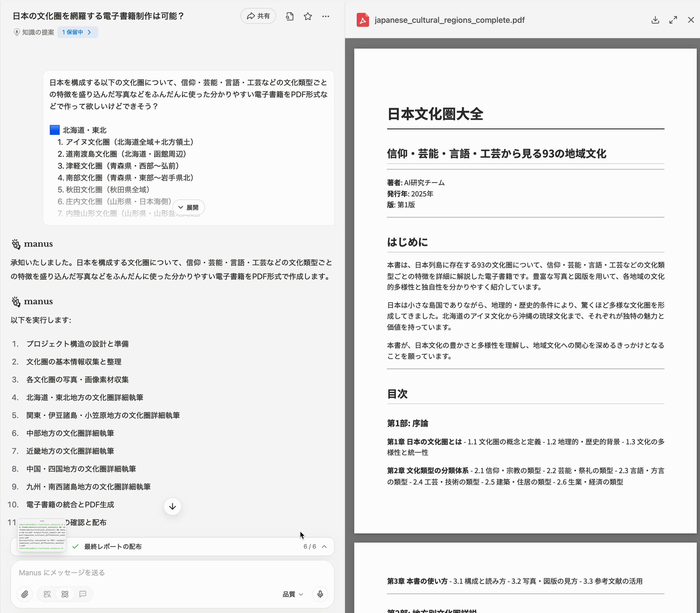Screen dimensions: 700x613
Task: Click 第1章 日本の文化圏とは in the PDF
Action: click(424, 441)
